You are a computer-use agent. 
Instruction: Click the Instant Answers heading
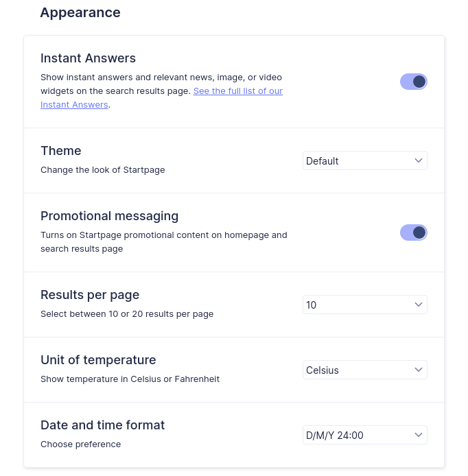tap(88, 58)
